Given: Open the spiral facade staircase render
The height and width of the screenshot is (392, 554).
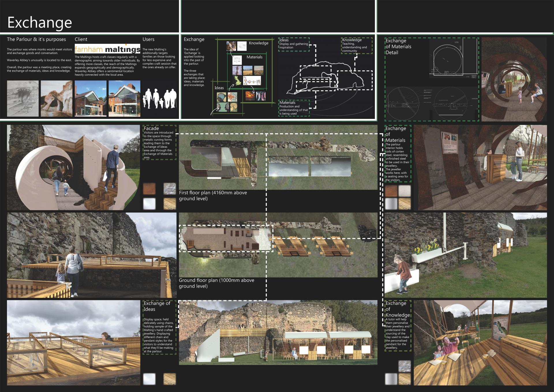Looking at the screenshot, I should pos(73,167).
